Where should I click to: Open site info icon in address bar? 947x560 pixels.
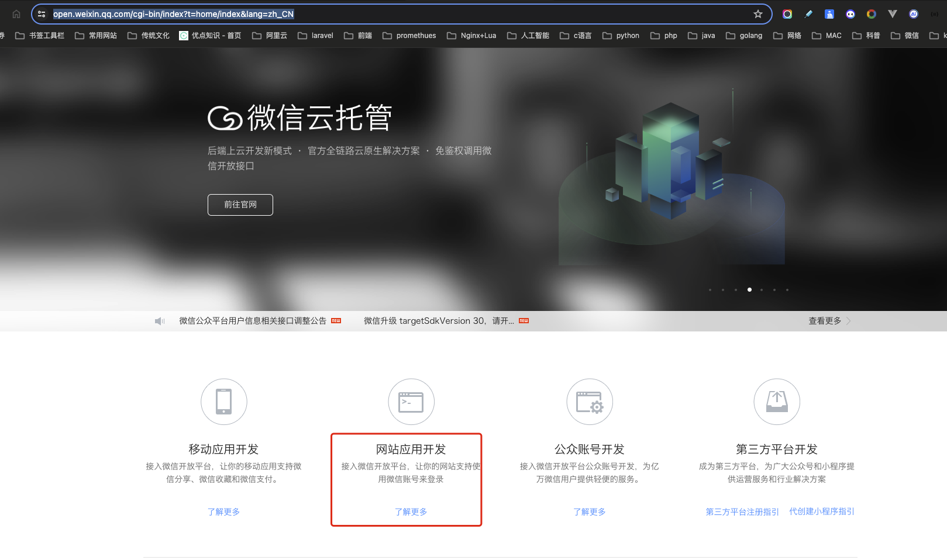pos(42,14)
